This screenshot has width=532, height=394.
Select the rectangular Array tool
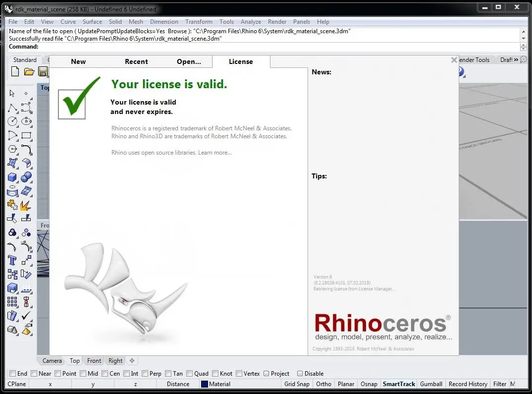click(12, 302)
